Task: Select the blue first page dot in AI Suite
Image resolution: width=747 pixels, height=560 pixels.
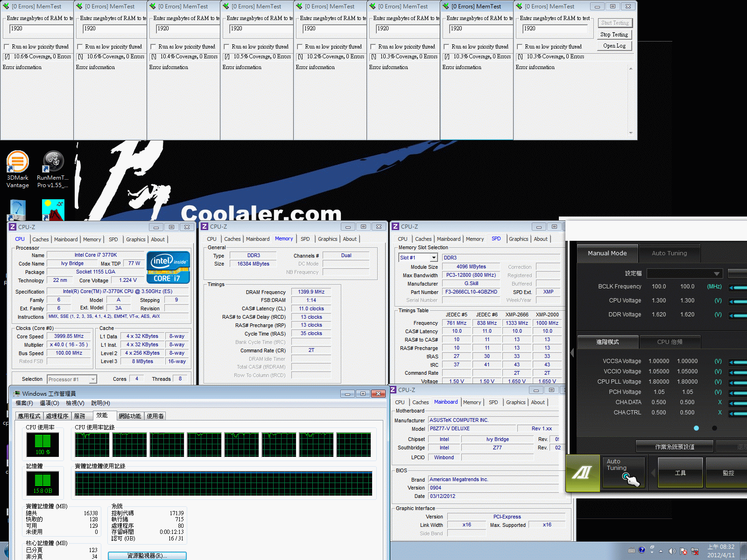Action: (x=696, y=428)
